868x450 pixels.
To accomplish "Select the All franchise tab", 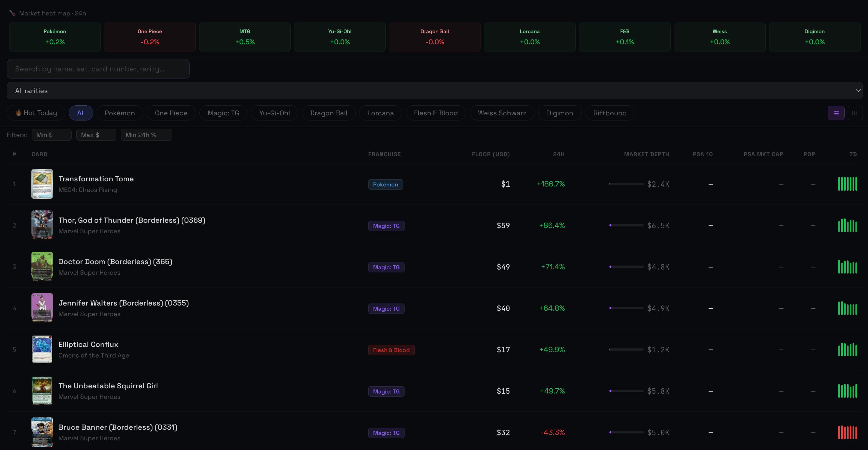I will 81,113.
